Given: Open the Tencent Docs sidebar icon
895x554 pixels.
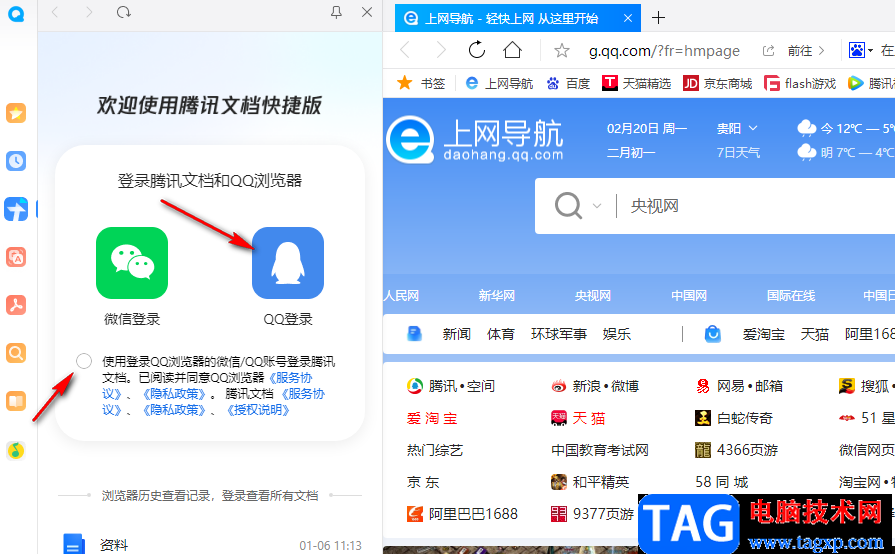Looking at the screenshot, I should tap(16, 209).
